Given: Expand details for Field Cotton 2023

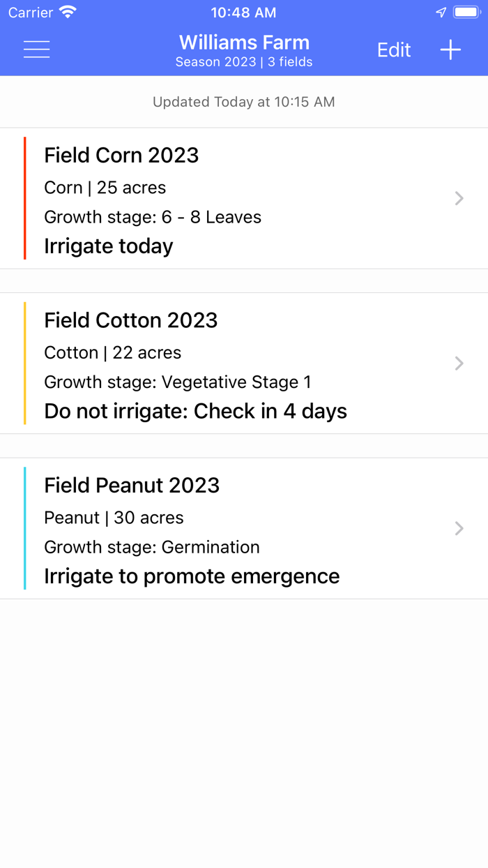Looking at the screenshot, I should tap(459, 364).
